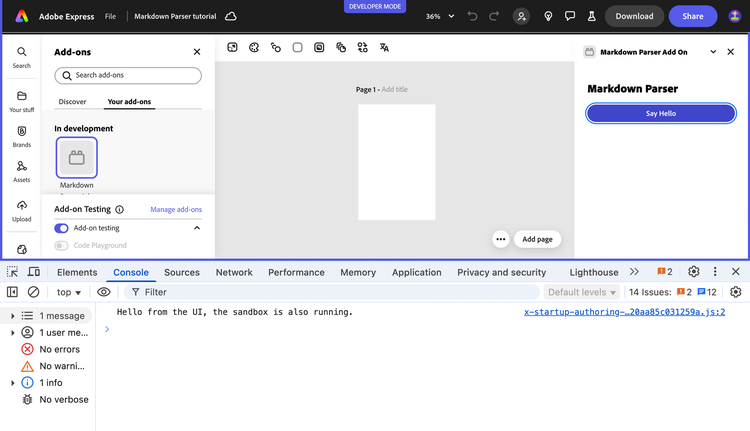Open the Assets panel in sidebar
Image resolution: width=750 pixels, height=431 pixels.
tap(21, 168)
